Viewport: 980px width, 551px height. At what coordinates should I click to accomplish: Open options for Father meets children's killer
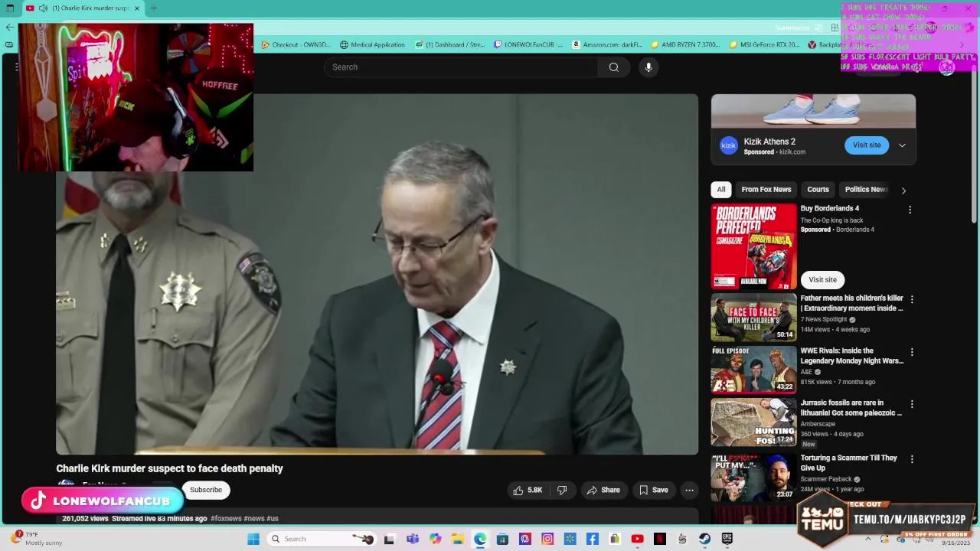(911, 300)
